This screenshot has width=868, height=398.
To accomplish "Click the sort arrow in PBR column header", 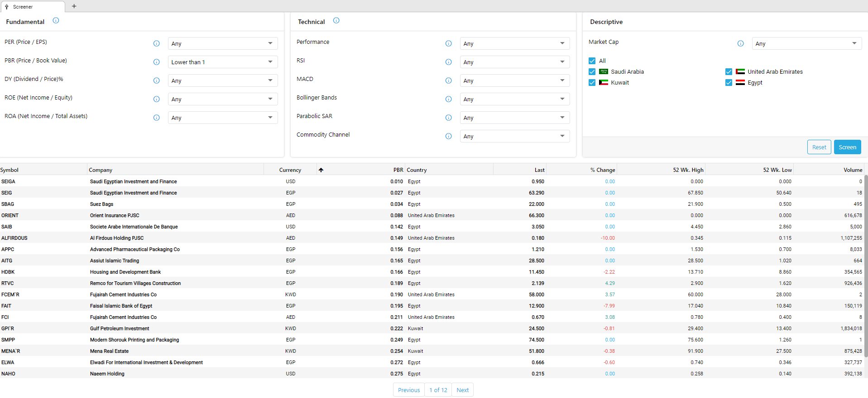I will pyautogui.click(x=321, y=170).
